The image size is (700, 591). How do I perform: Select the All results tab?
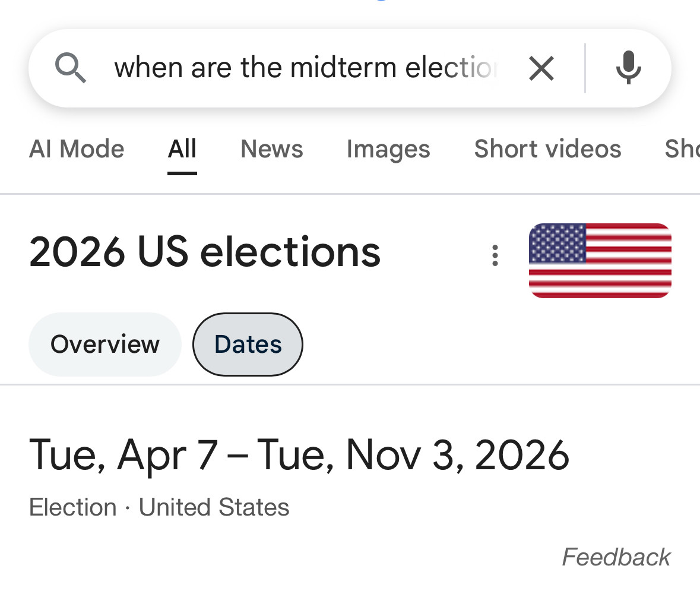[182, 148]
